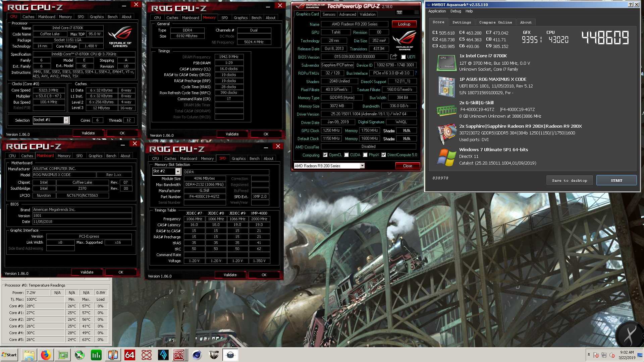Click Validate in the CPU-Z Memory window
644x362 pixels.
click(232, 134)
